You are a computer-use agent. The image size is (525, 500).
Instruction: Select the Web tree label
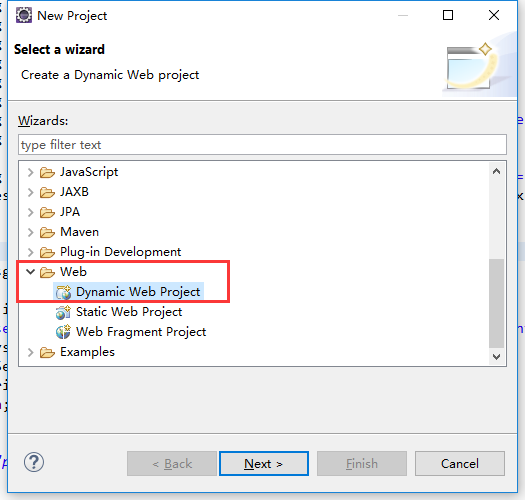[73, 272]
